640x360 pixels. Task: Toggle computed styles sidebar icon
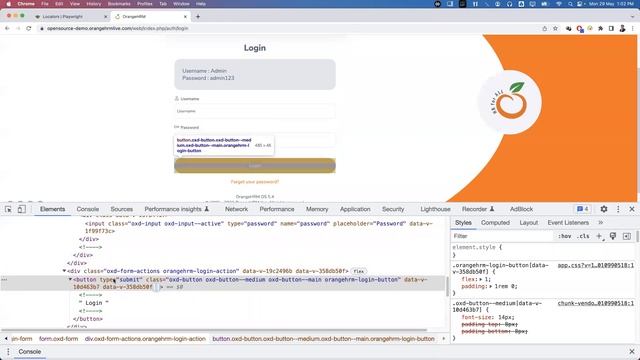click(627, 236)
